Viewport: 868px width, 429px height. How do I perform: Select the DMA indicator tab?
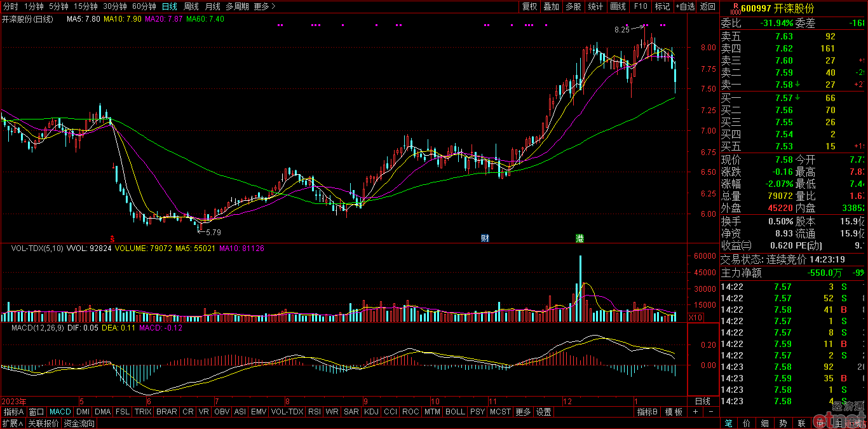pyautogui.click(x=103, y=412)
